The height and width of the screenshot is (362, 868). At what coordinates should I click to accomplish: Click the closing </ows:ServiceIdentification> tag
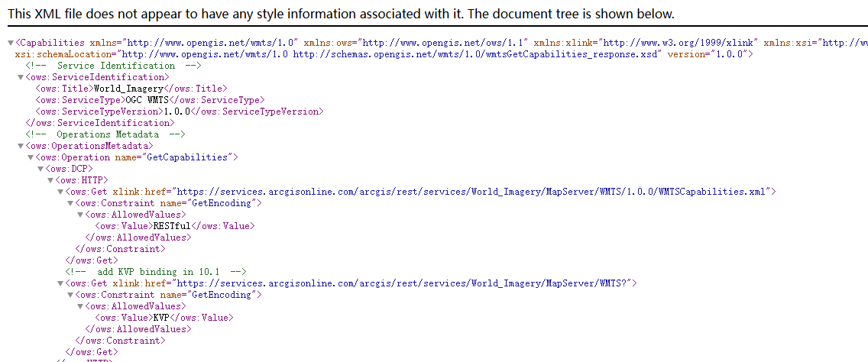[x=100, y=123]
